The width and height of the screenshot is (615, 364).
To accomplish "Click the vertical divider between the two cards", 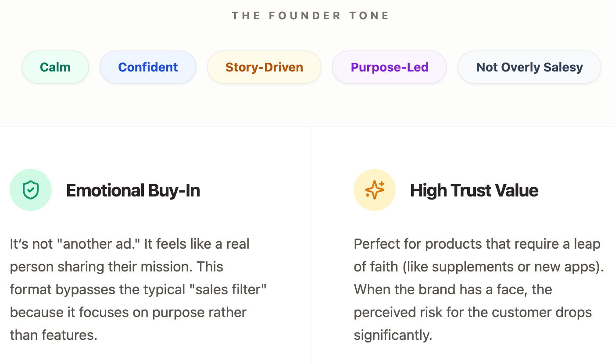I will click(311, 246).
